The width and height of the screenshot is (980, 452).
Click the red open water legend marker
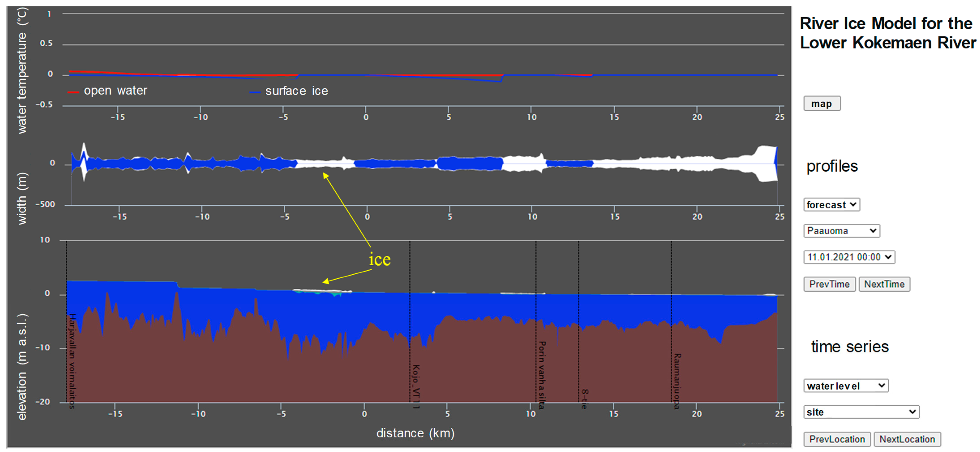(x=73, y=92)
